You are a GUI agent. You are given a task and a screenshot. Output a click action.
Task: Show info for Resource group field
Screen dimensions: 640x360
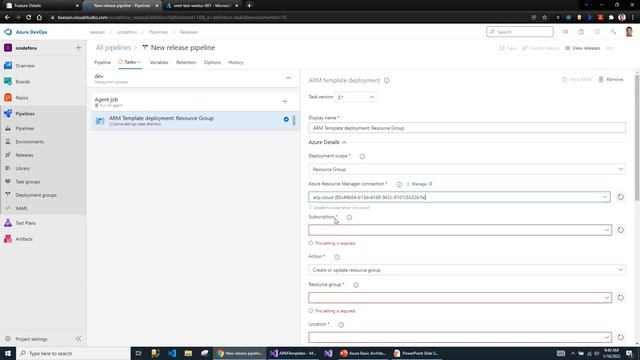pyautogui.click(x=356, y=285)
